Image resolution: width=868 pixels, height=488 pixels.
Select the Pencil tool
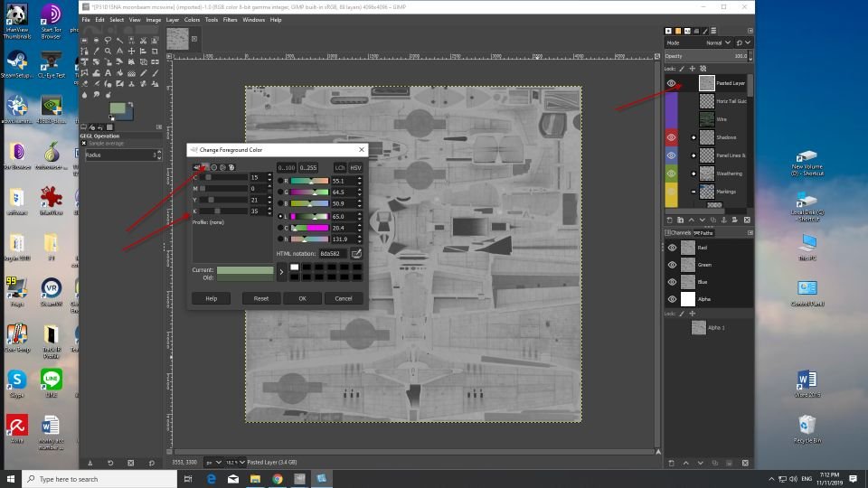(x=144, y=73)
